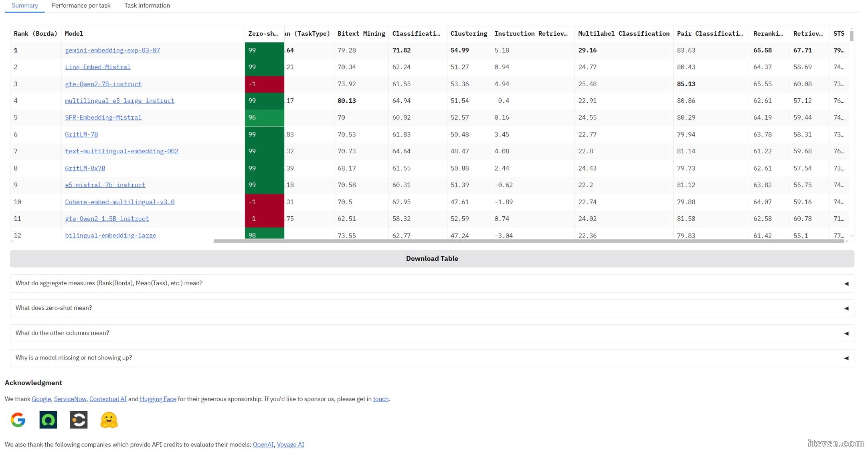
Task: Click the table's horizontal scrollbar
Action: coord(529,241)
